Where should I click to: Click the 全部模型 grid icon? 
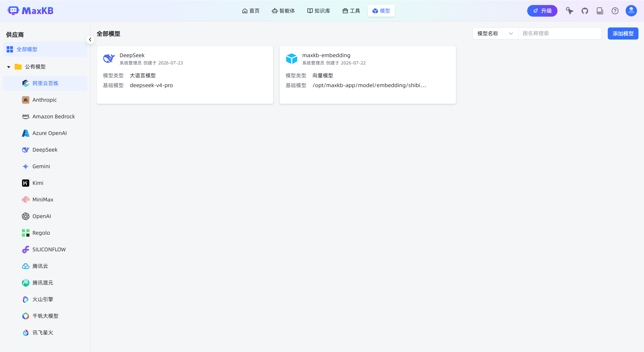[x=10, y=49]
